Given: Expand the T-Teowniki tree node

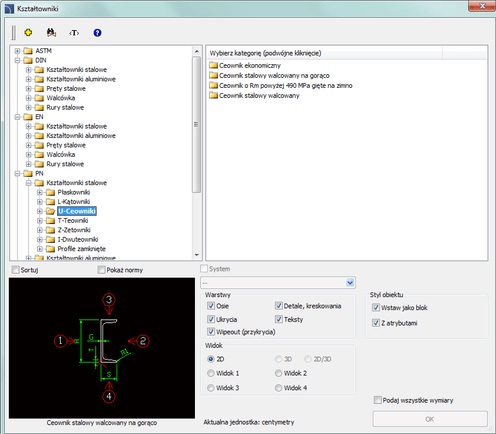Looking at the screenshot, I should click(40, 221).
